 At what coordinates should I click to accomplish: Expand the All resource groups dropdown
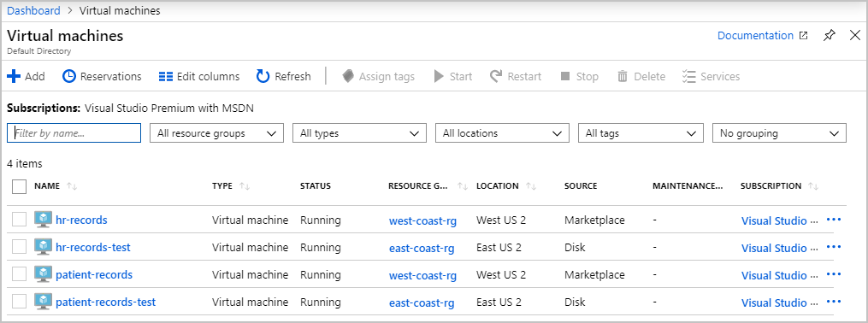[x=216, y=132]
